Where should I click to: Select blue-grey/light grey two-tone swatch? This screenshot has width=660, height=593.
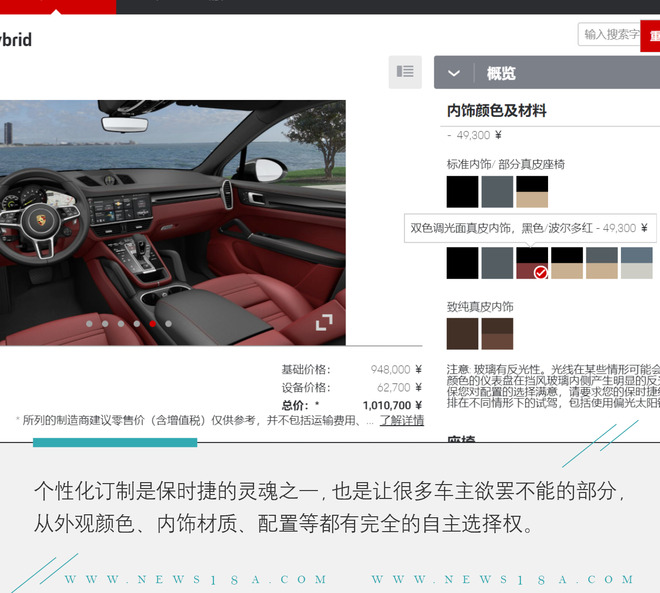(637, 263)
